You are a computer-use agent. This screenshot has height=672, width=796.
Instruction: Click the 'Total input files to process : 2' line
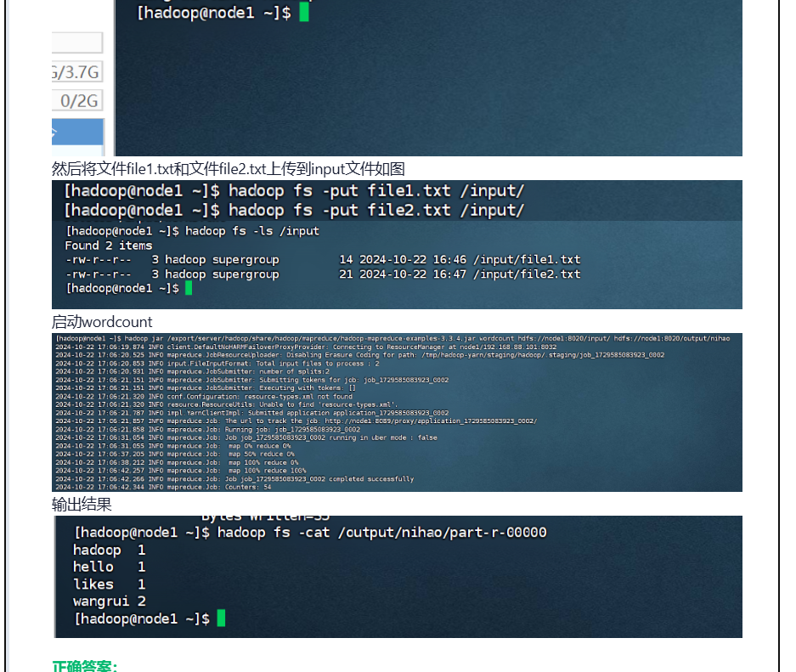pyautogui.click(x=217, y=364)
